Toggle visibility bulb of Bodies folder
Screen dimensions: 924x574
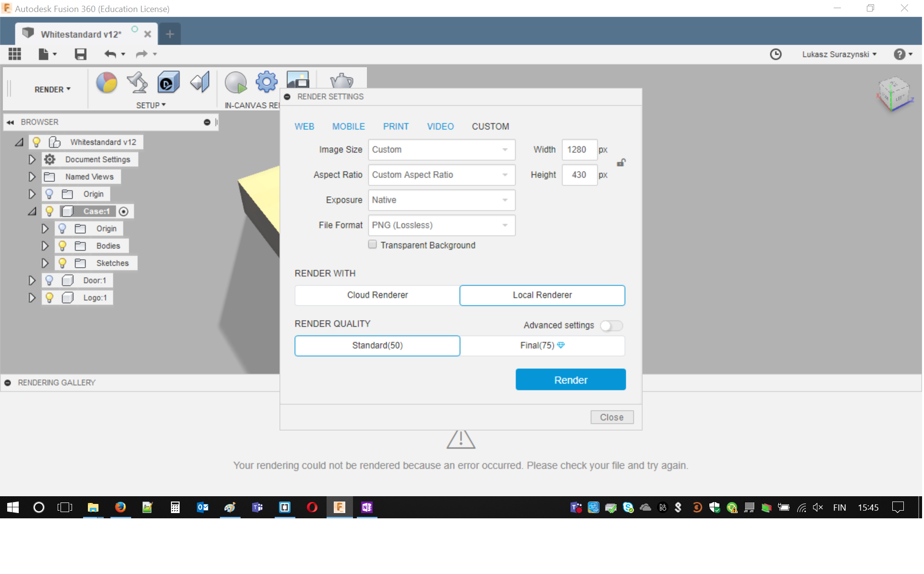click(x=62, y=246)
